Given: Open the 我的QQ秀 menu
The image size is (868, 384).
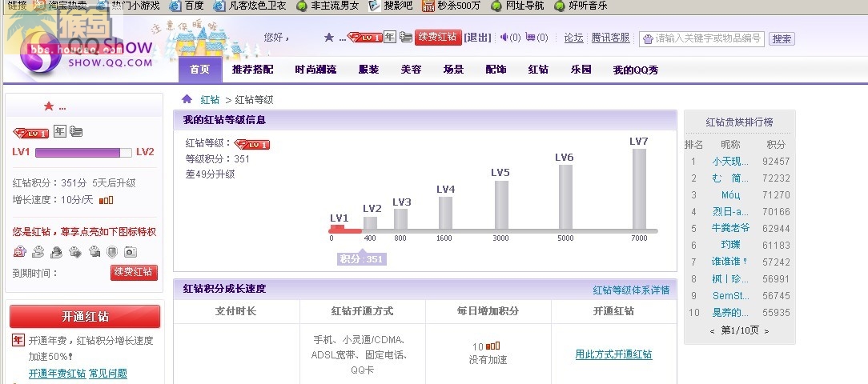Looking at the screenshot, I should click(x=636, y=70).
